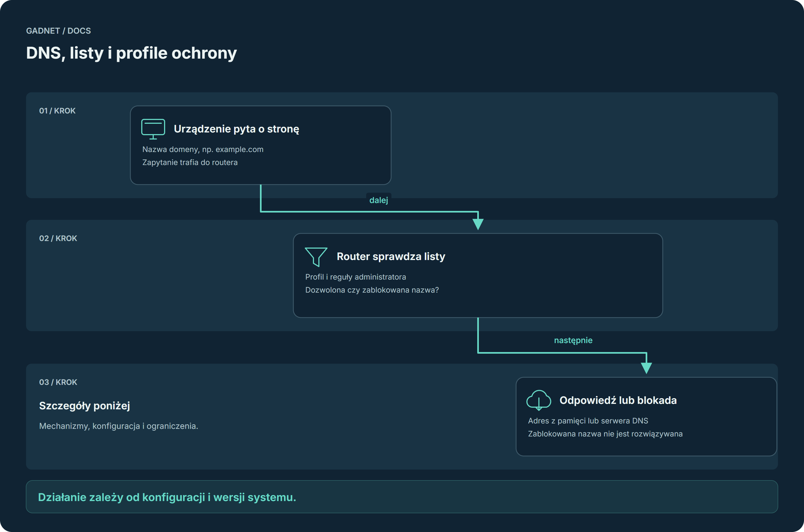Click "Adres z pamięci lub serwera DNS" text
804x532 pixels.
pyautogui.click(x=588, y=421)
